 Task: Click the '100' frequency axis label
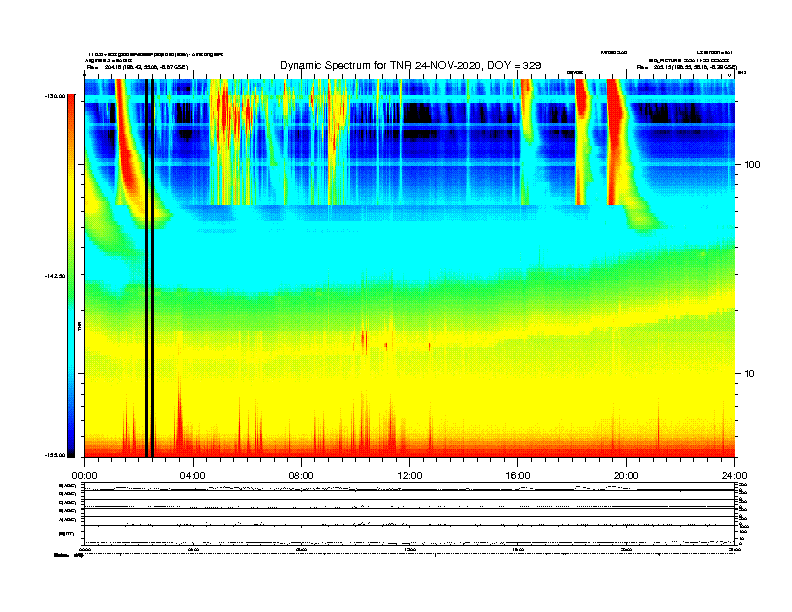click(x=753, y=165)
